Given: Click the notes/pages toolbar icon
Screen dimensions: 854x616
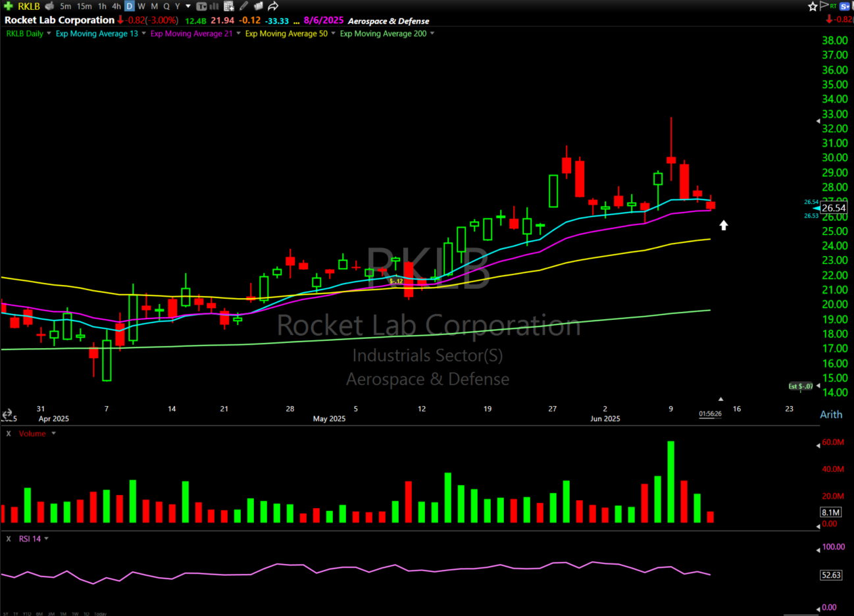Looking at the screenshot, I should [x=259, y=6].
